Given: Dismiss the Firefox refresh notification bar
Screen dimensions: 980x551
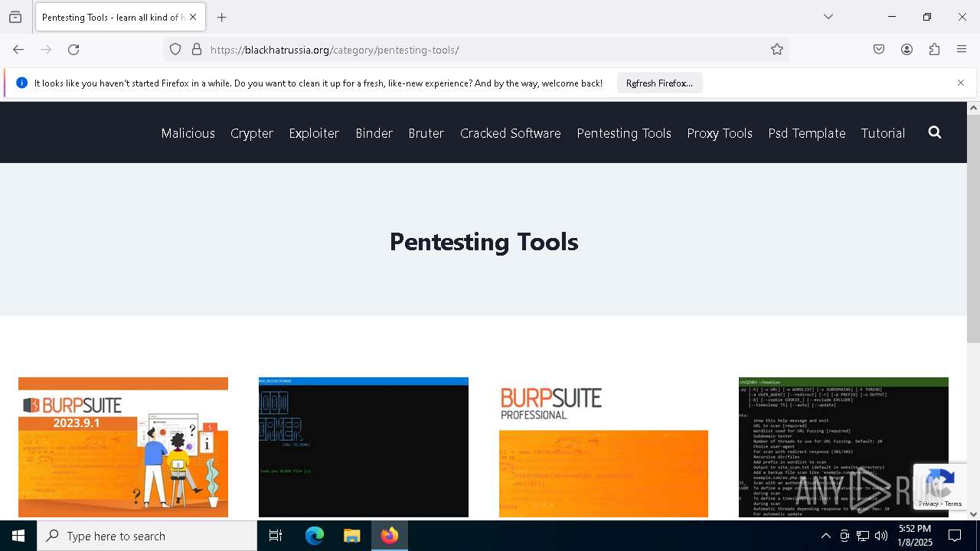Looking at the screenshot, I should pyautogui.click(x=961, y=83).
